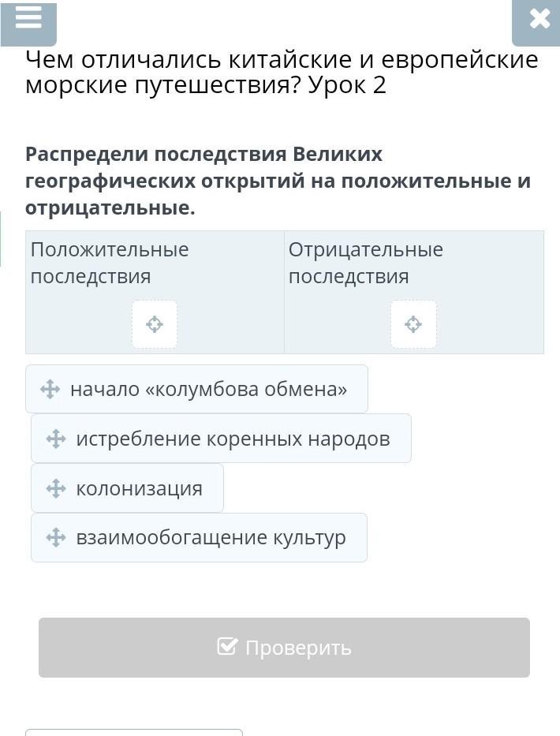This screenshot has width=560, height=736.
Task: Select the колонизация answer chip
Action: point(127,488)
